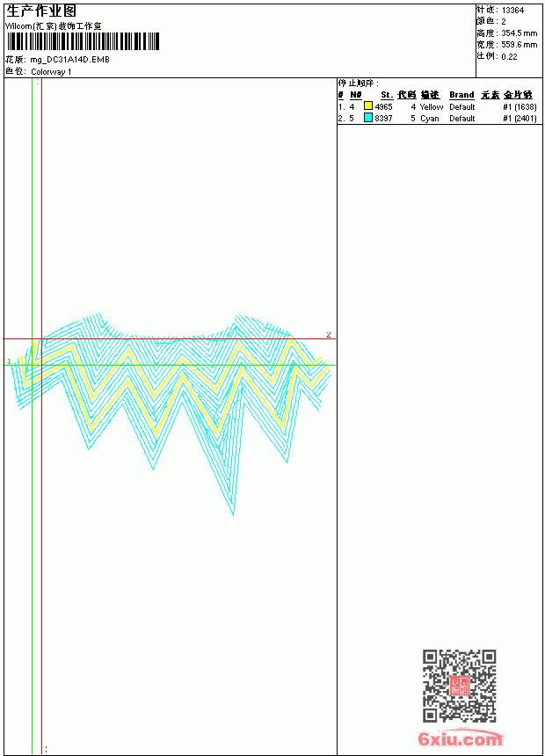Click the 金片数 column header

(x=518, y=95)
